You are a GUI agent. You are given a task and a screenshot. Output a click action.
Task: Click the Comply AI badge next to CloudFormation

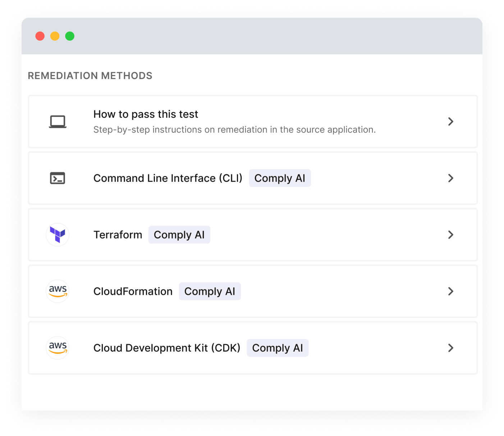(x=210, y=291)
